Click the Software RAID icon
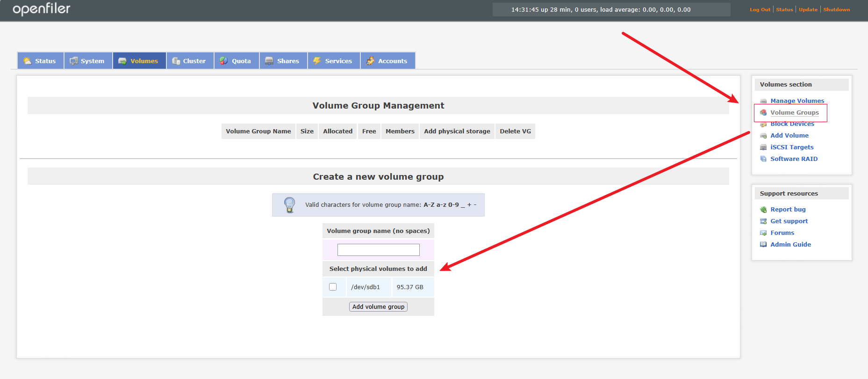Screen dimensions: 868x379 [763, 159]
